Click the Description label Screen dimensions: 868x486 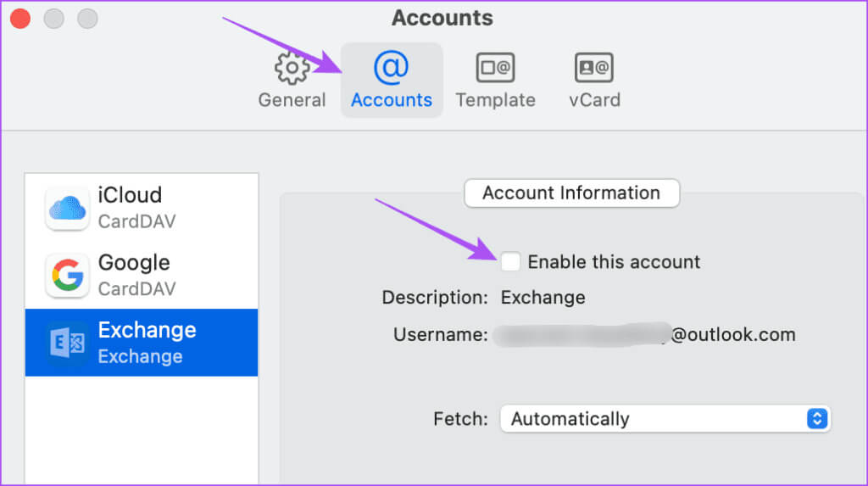pos(435,298)
